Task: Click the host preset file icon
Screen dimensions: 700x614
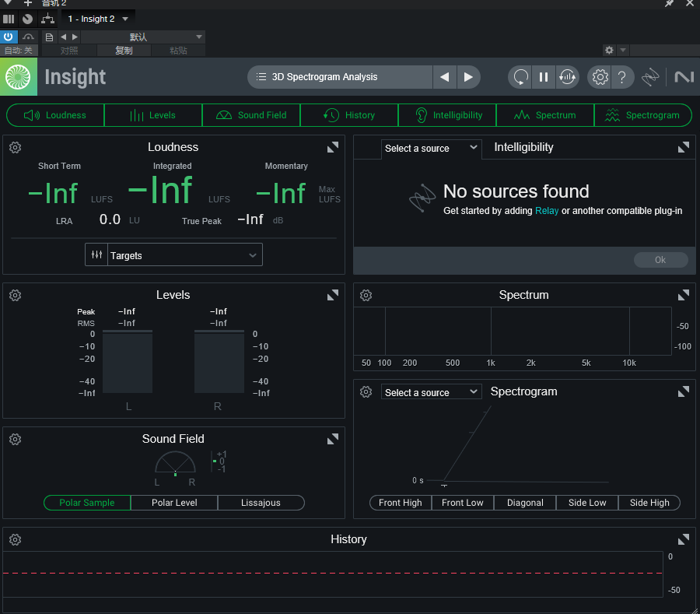Action: tap(49, 37)
